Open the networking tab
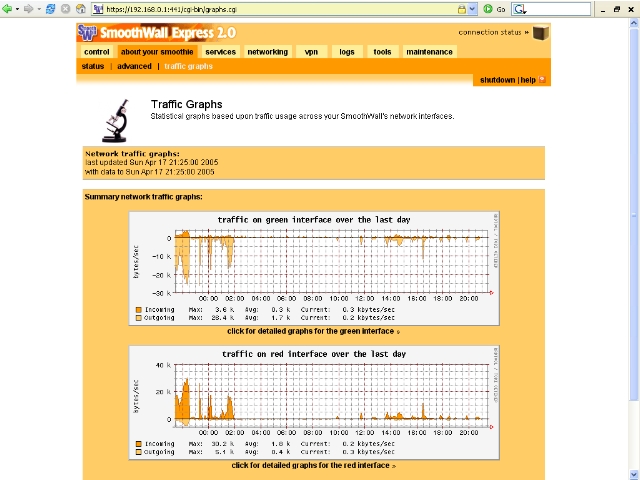 pyautogui.click(x=268, y=52)
